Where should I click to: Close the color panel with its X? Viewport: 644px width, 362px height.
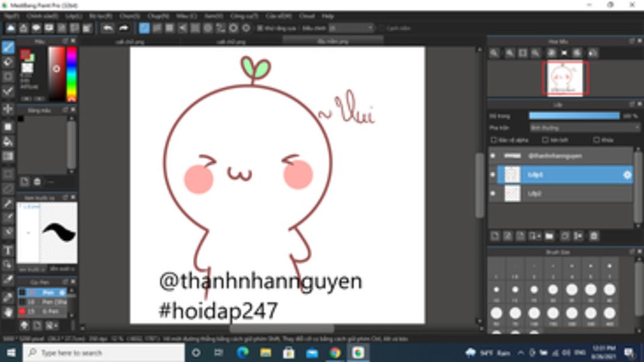[x=73, y=41]
